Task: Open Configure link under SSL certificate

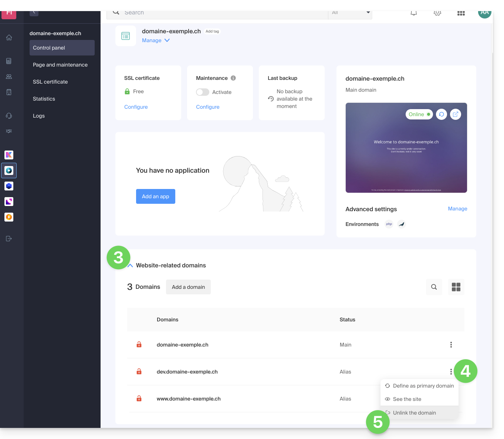Action: (x=136, y=107)
